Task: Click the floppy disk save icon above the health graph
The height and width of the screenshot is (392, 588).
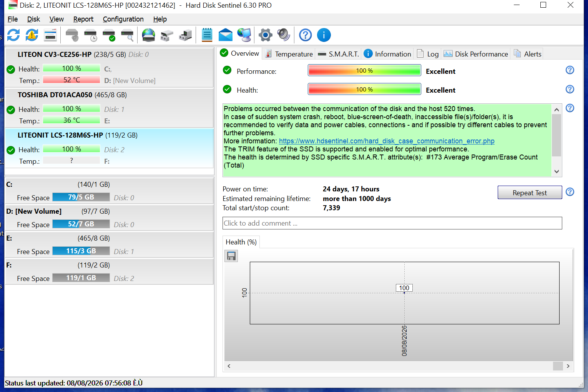Action: (x=231, y=256)
